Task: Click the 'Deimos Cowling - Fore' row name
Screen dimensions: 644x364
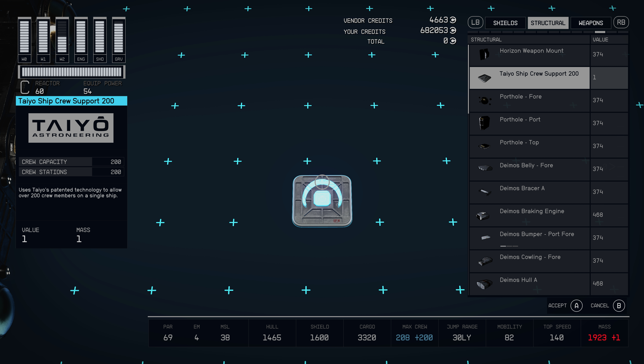Action: click(x=530, y=257)
